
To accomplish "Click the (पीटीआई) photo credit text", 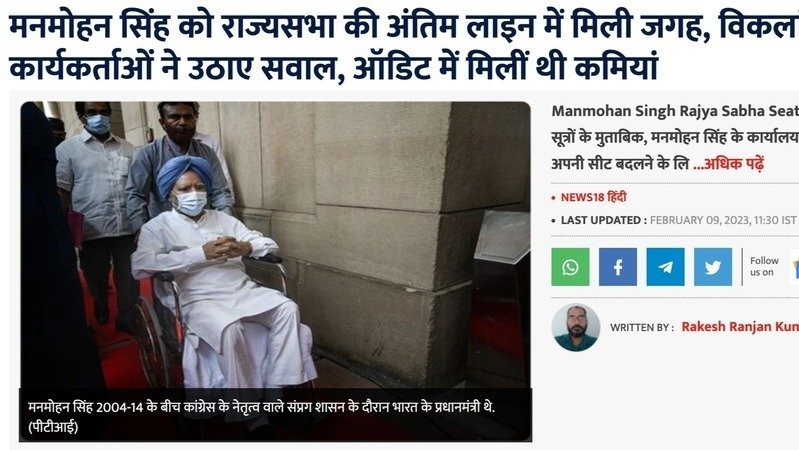I will click(x=53, y=427).
